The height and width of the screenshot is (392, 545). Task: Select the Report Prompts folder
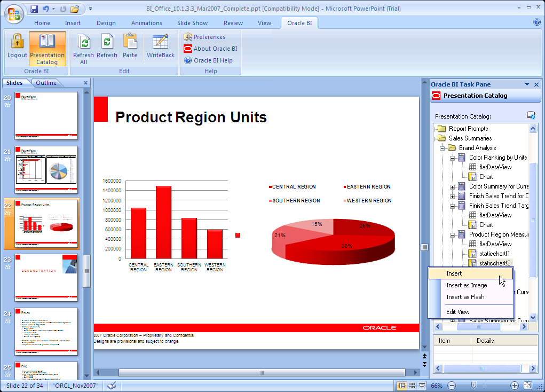click(468, 129)
